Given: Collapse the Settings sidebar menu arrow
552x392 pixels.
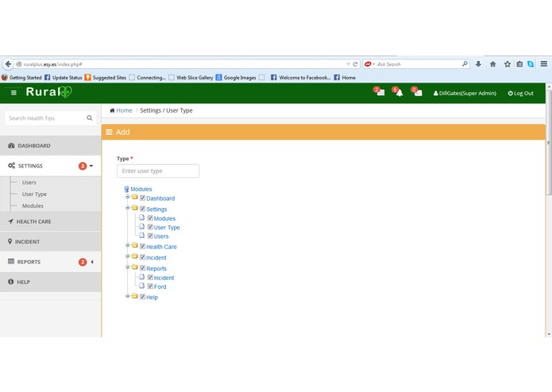Looking at the screenshot, I should click(91, 166).
